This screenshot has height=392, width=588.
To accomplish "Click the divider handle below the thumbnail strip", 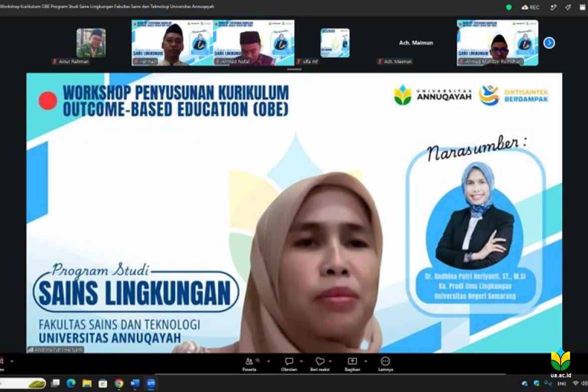I will (294, 69).
